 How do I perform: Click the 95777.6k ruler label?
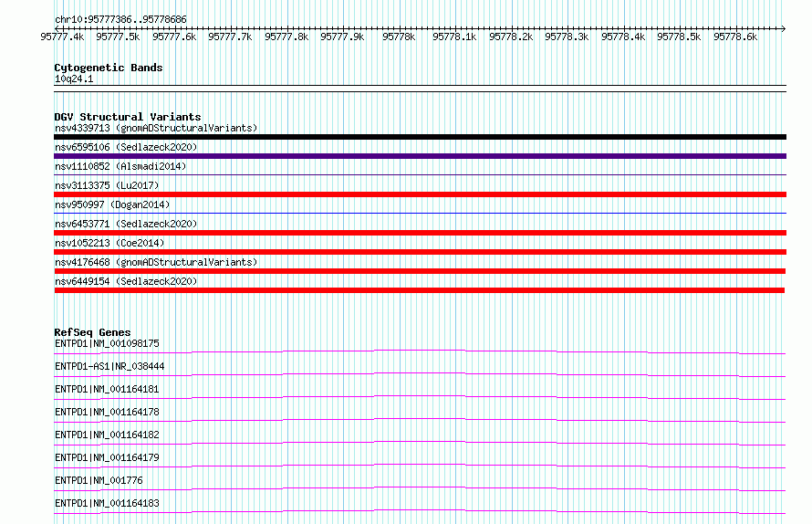tap(174, 37)
